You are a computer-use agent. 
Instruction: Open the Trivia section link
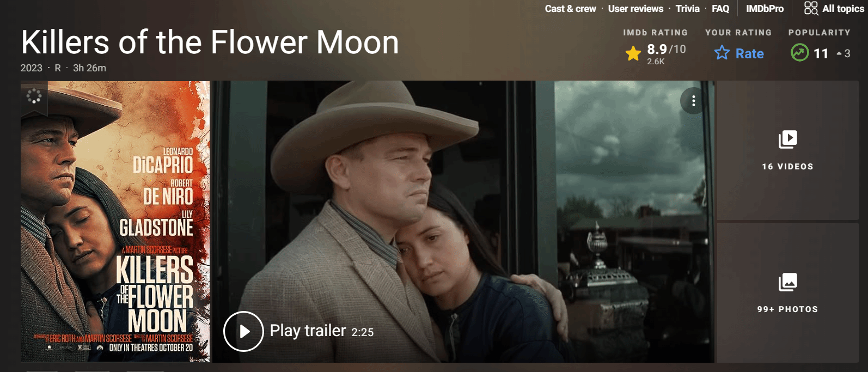[687, 9]
